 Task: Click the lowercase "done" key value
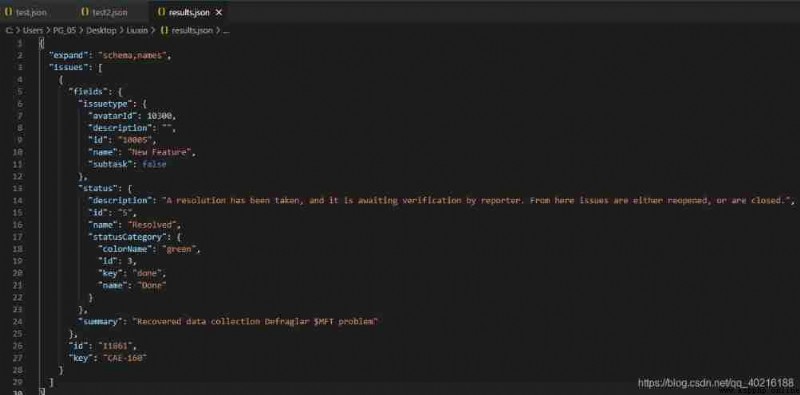point(146,273)
